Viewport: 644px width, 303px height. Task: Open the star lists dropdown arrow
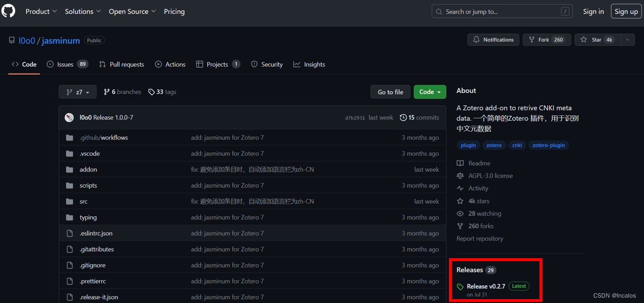click(x=627, y=40)
